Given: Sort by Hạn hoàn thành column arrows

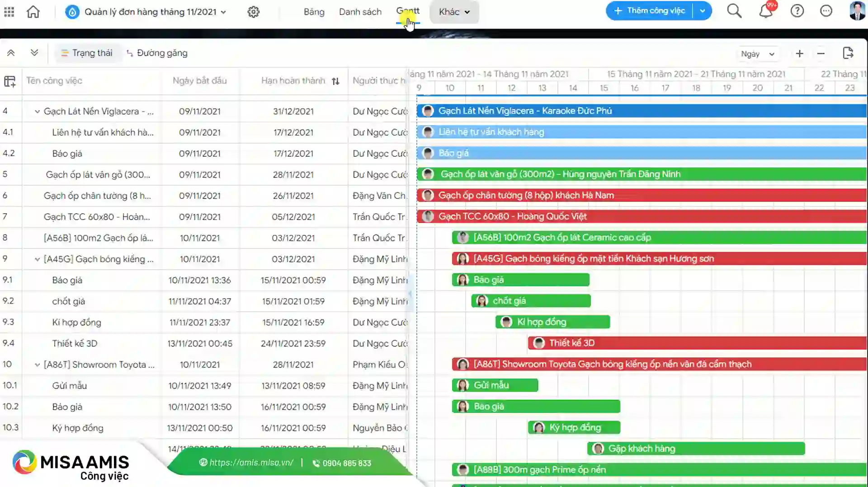Looking at the screenshot, I should [335, 81].
